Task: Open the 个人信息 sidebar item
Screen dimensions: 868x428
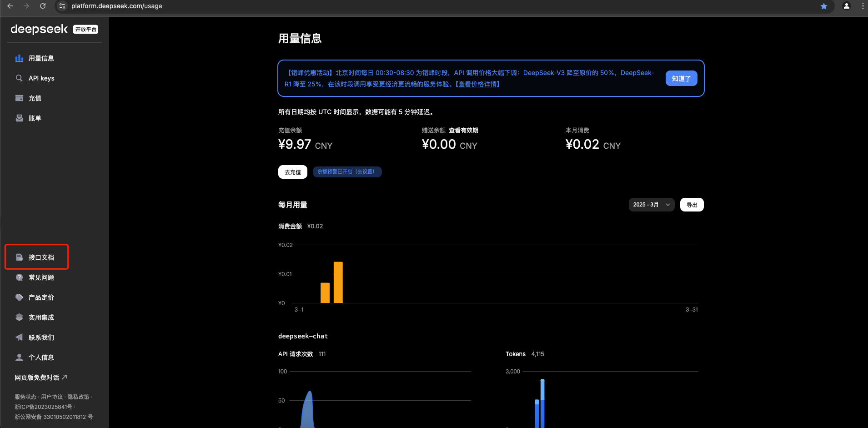Action: (x=55, y=358)
